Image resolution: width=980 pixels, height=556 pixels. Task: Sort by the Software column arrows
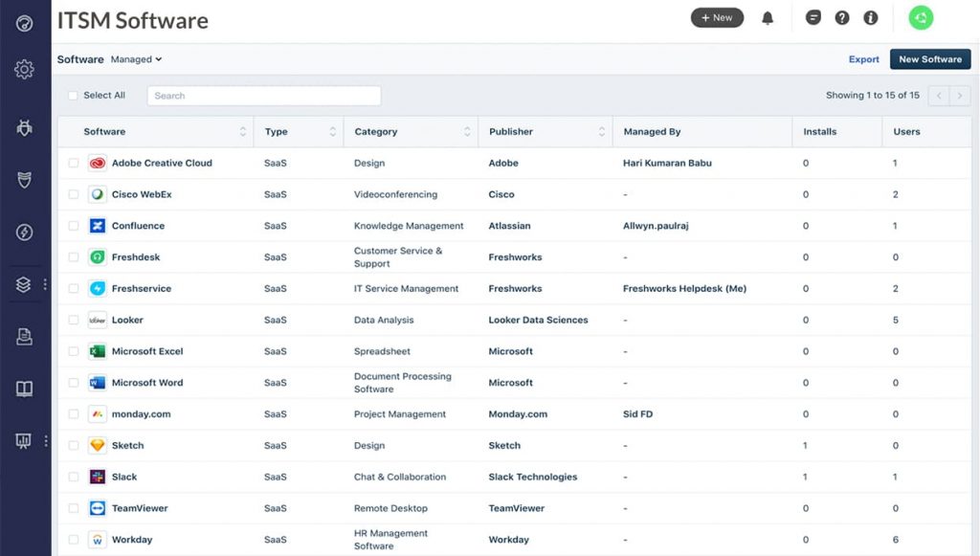pyautogui.click(x=242, y=132)
